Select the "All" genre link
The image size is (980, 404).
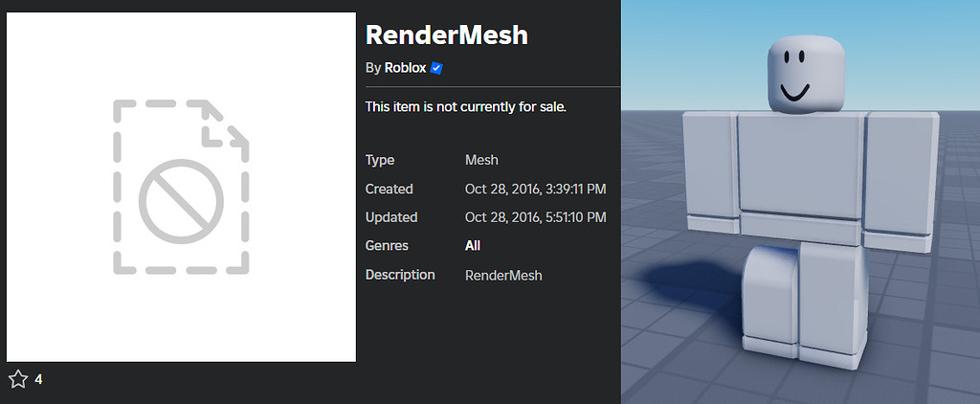tap(473, 246)
